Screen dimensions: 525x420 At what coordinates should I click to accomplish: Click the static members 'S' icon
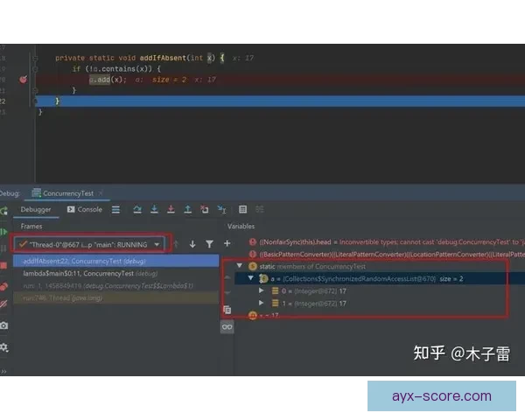(253, 267)
